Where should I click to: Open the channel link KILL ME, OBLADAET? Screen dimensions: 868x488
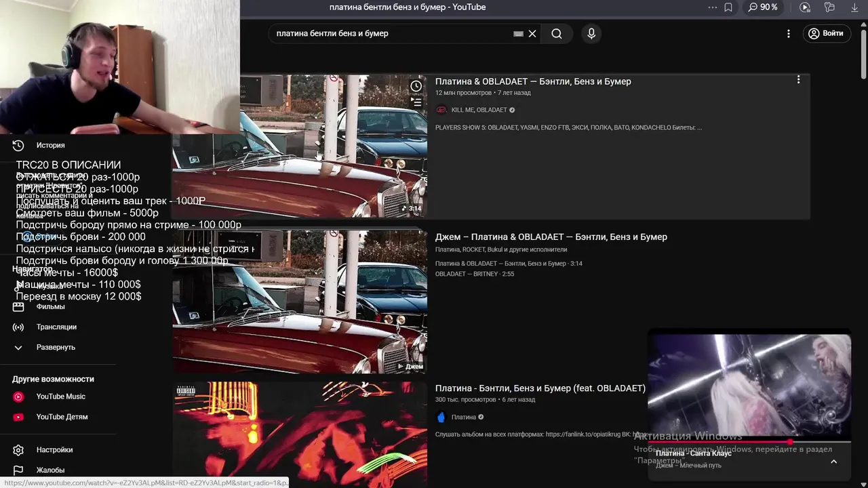(479, 110)
